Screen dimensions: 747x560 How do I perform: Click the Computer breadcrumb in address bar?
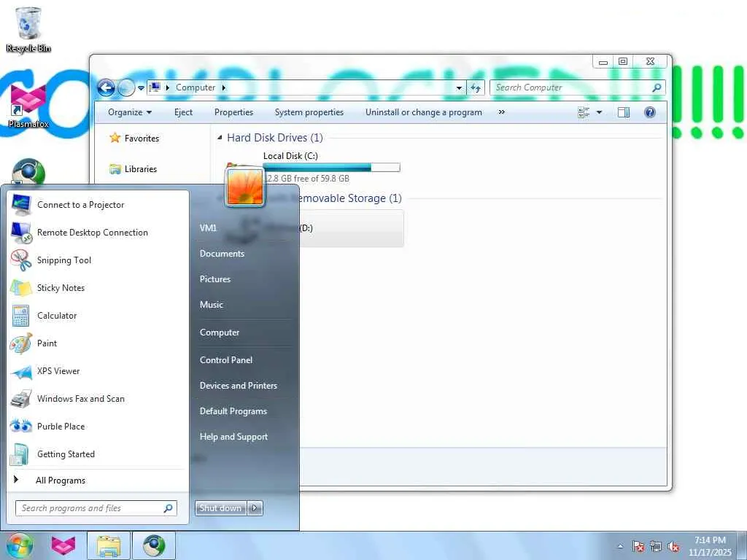click(x=196, y=87)
